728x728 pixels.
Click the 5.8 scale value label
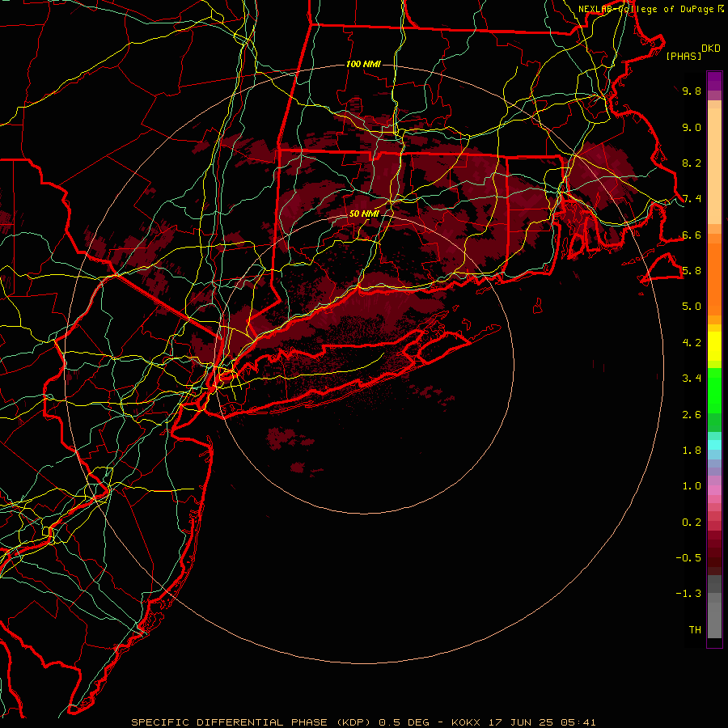tap(692, 271)
